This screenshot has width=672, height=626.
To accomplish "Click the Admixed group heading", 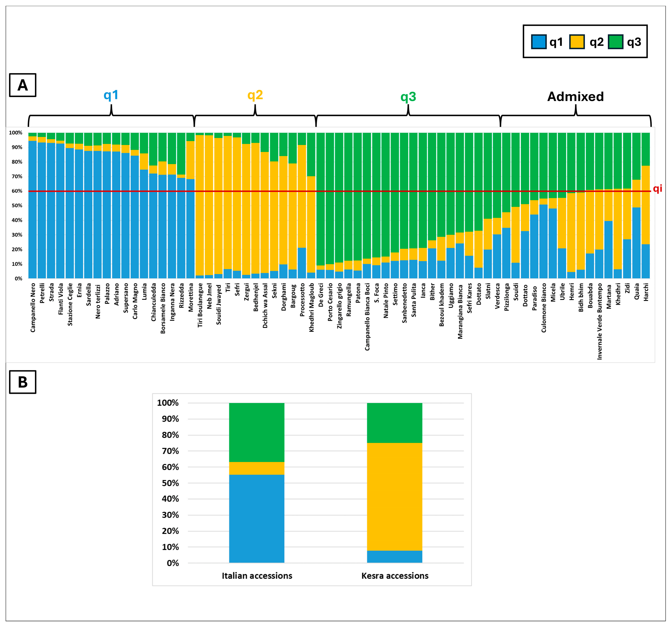I will click(576, 97).
